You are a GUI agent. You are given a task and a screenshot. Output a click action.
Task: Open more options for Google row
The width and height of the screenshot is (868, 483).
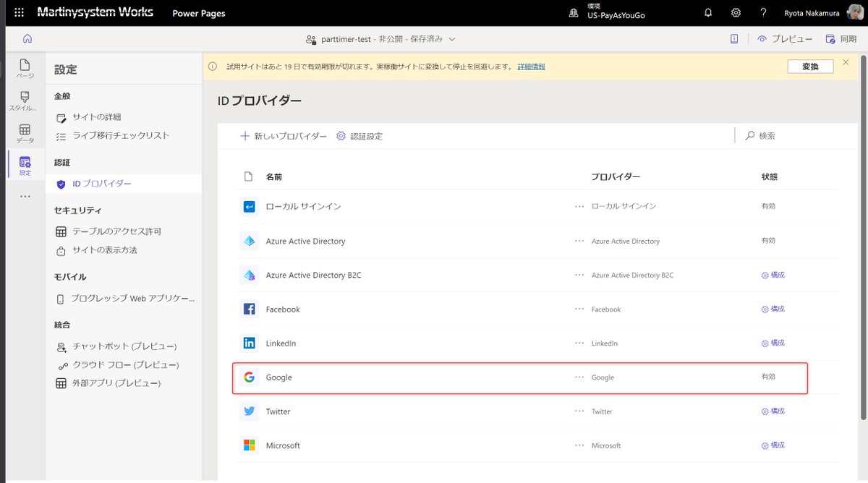(x=579, y=377)
